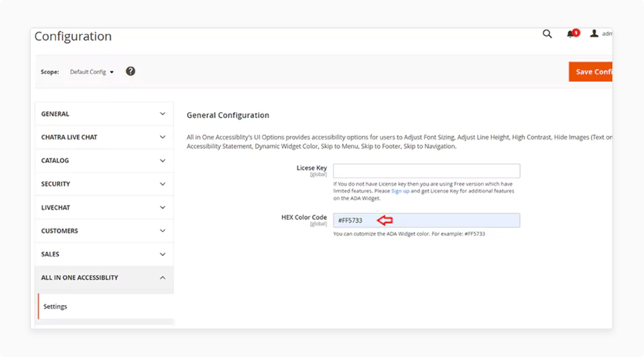Screen dimensions: 644x357
Task: Select the SALES tab label
Action: 50,254
